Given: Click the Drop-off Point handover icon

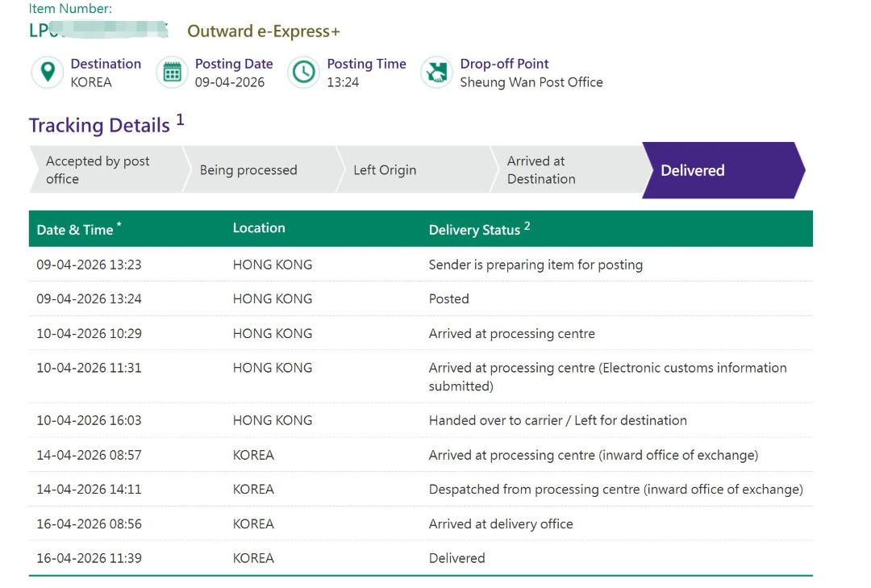Looking at the screenshot, I should (436, 73).
